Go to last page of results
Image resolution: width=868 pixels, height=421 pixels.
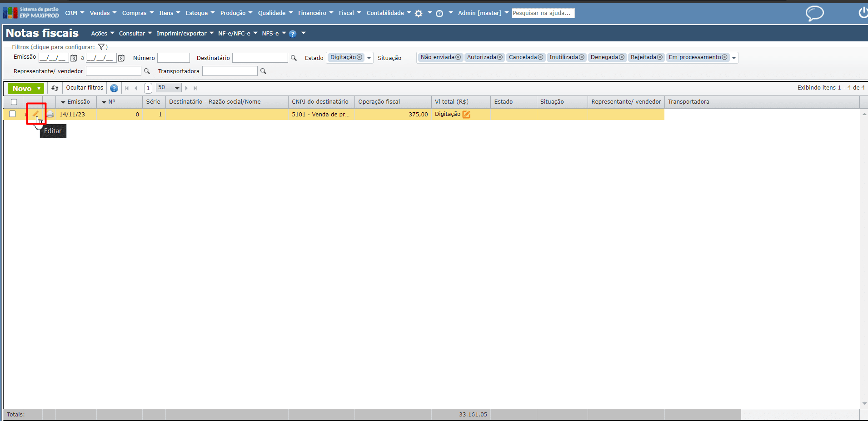point(195,88)
